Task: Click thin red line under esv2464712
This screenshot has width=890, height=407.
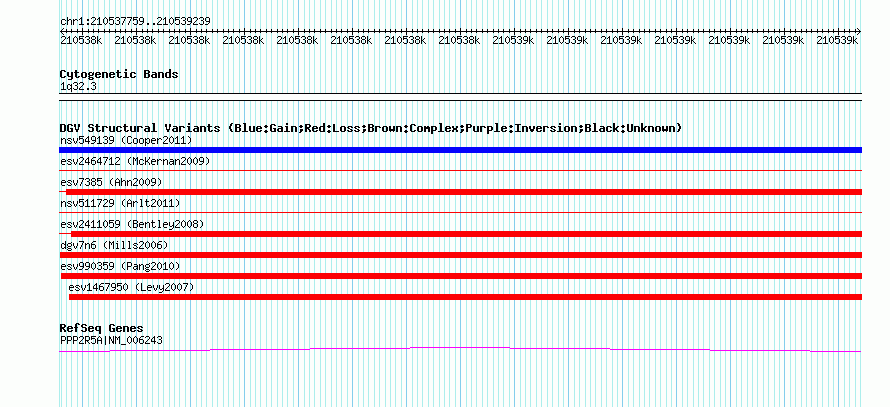Action: tap(460, 170)
